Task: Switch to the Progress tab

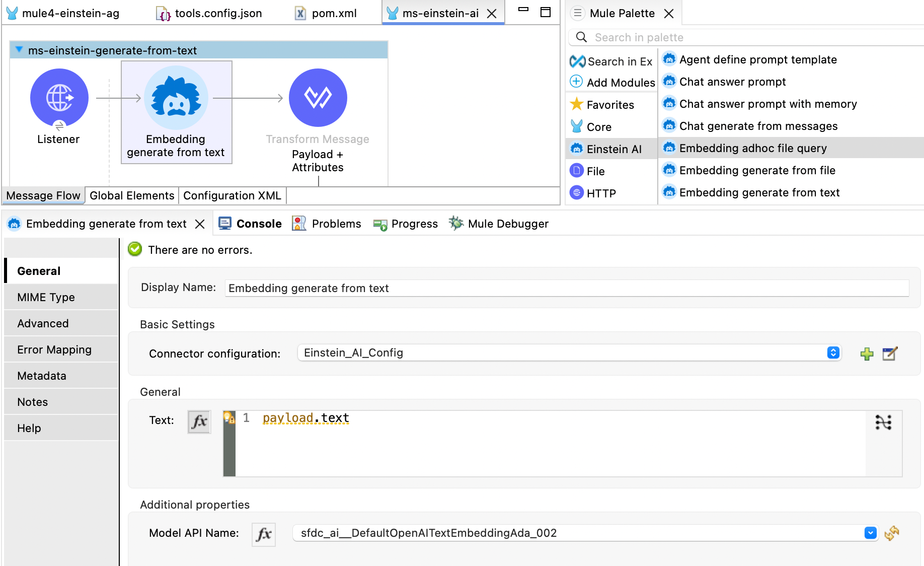Action: (406, 224)
